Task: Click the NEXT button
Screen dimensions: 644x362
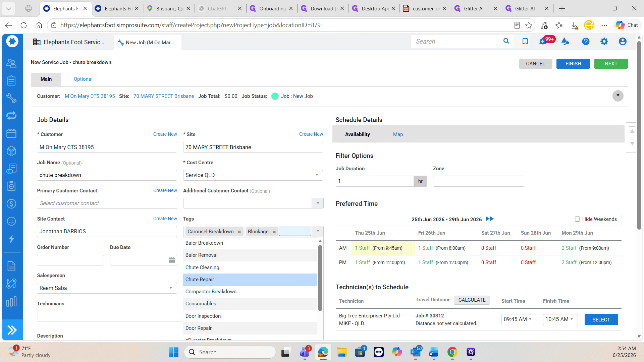Action: [x=611, y=64]
